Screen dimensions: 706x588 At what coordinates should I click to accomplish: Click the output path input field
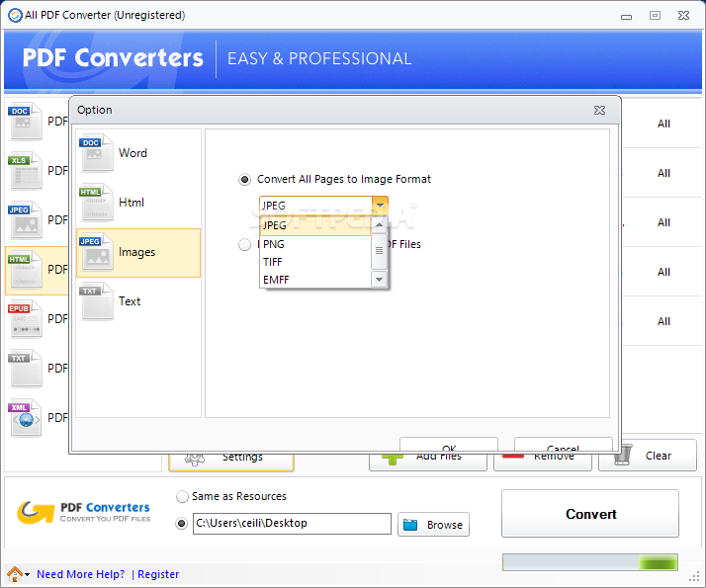click(292, 524)
